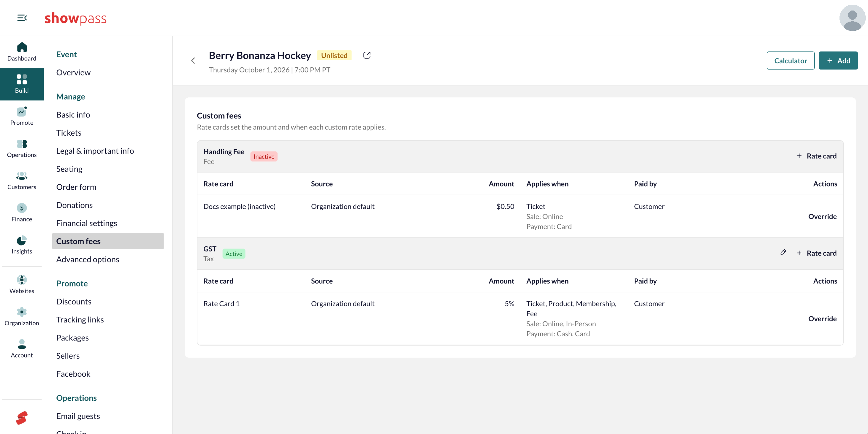Go to Donations
This screenshot has height=434, width=868.
coord(74,205)
